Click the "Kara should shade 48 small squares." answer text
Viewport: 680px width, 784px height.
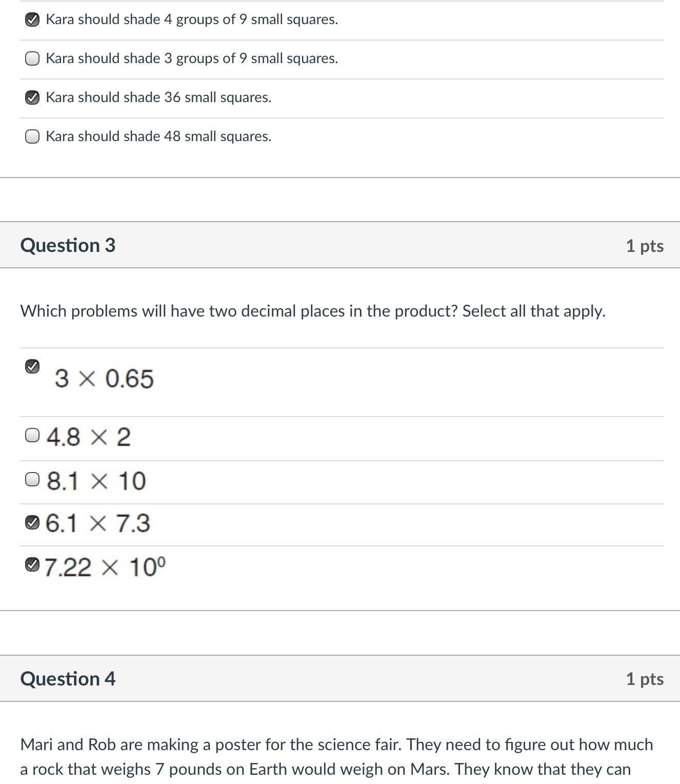coord(158,136)
